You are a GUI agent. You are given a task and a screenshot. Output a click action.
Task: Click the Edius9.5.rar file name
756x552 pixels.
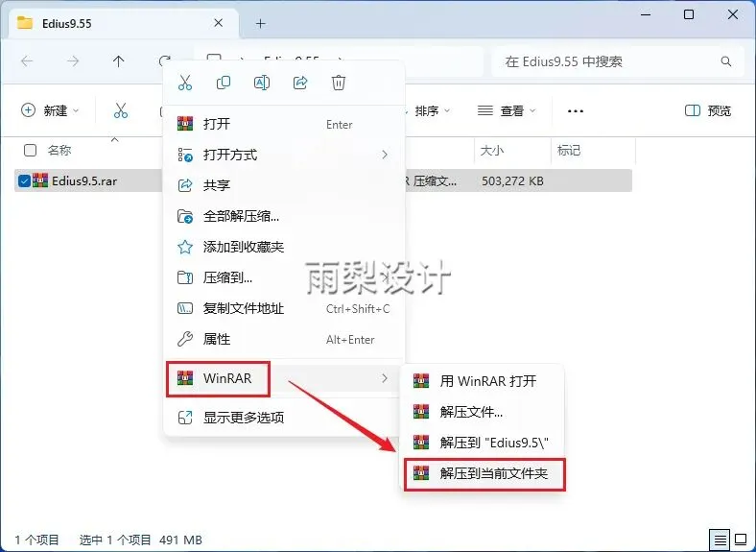tap(84, 180)
